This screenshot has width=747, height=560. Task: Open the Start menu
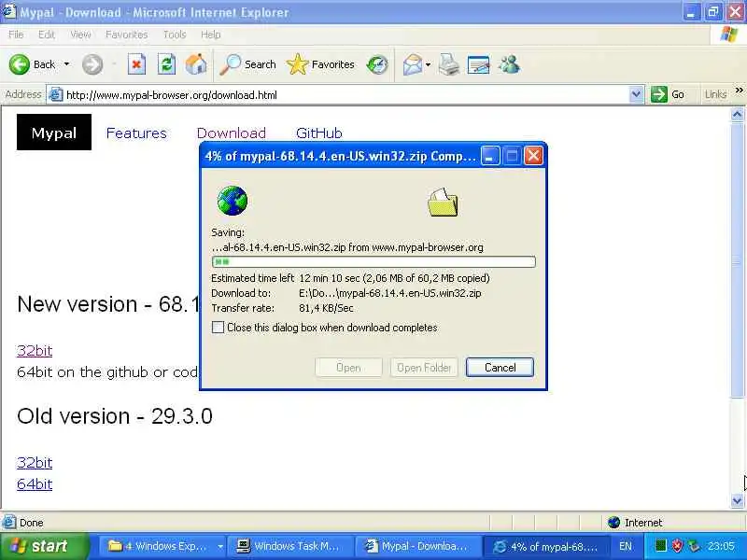click(43, 546)
